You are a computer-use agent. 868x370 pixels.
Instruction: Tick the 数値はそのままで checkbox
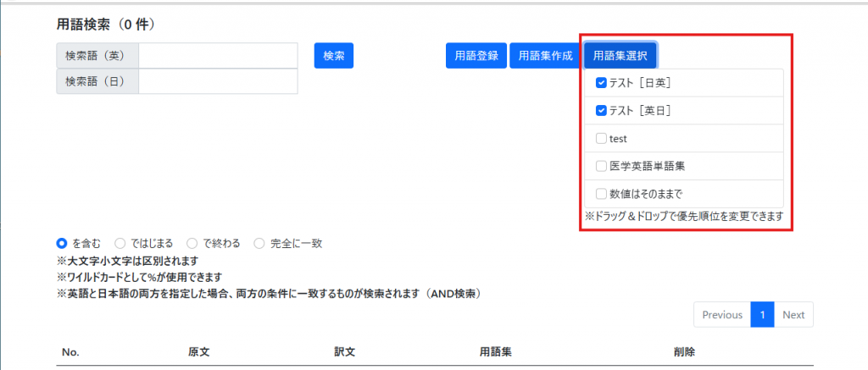click(x=601, y=193)
